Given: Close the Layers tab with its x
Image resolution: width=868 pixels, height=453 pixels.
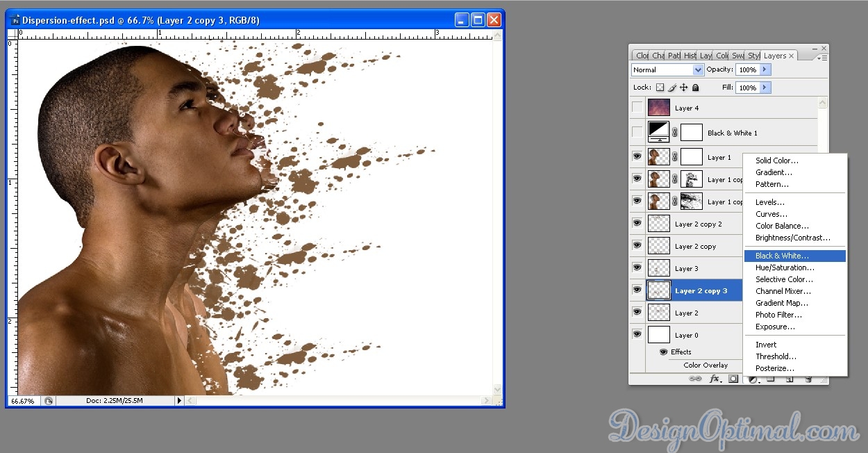Looking at the screenshot, I should tap(791, 56).
